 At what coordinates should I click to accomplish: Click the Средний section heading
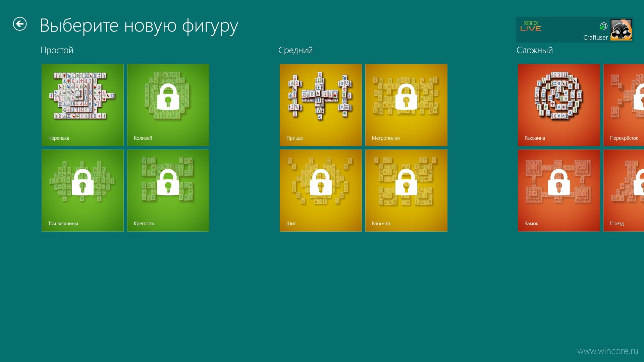tap(296, 50)
